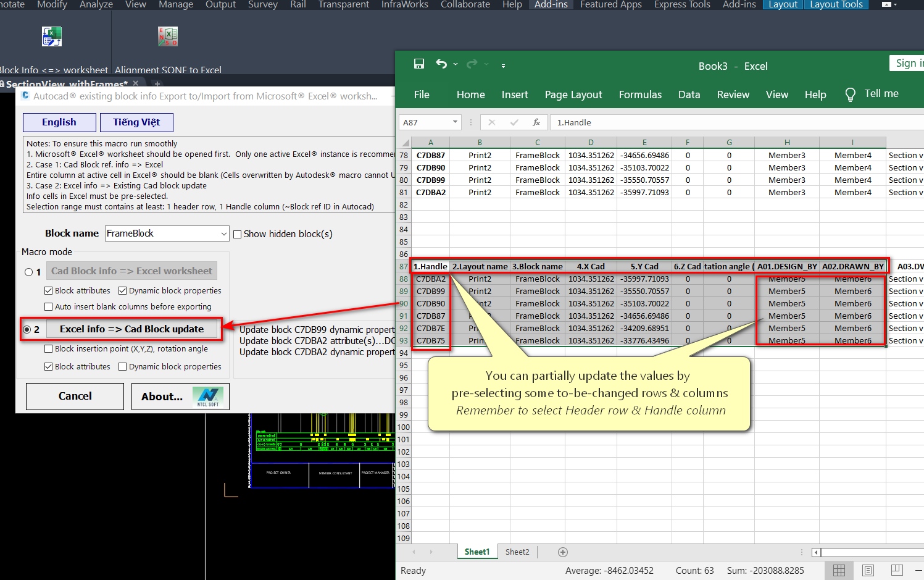Open the Formulas ribbon tab
Screen dimensions: 924x580
pos(640,95)
